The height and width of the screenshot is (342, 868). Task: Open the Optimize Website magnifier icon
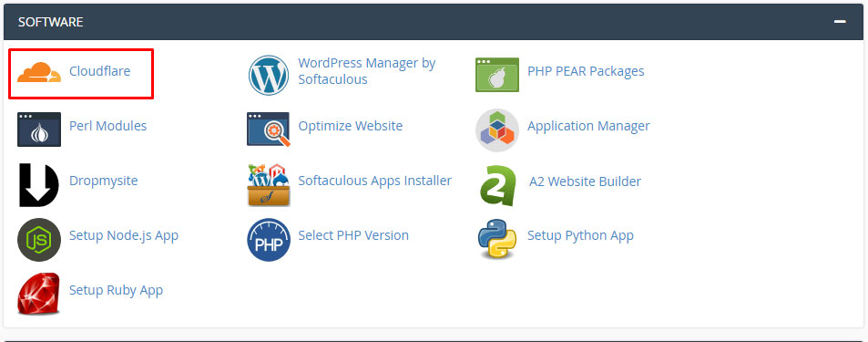coord(269,130)
